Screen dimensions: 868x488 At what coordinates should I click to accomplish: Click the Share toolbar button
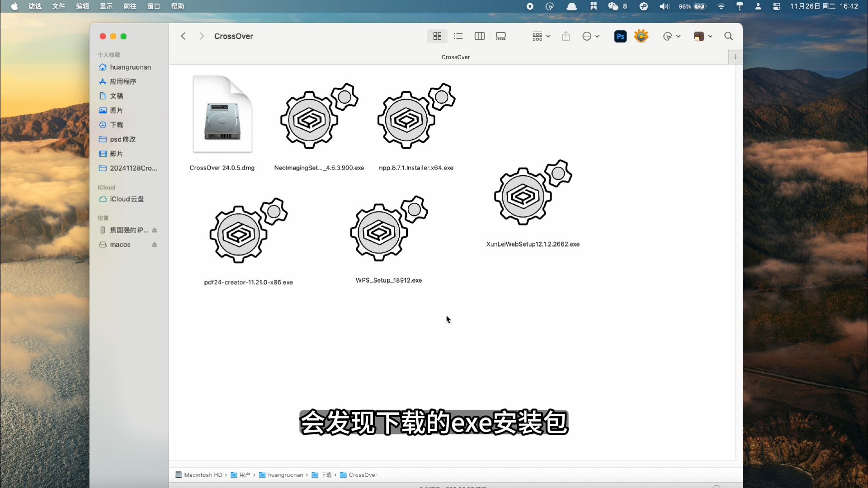[x=566, y=36]
